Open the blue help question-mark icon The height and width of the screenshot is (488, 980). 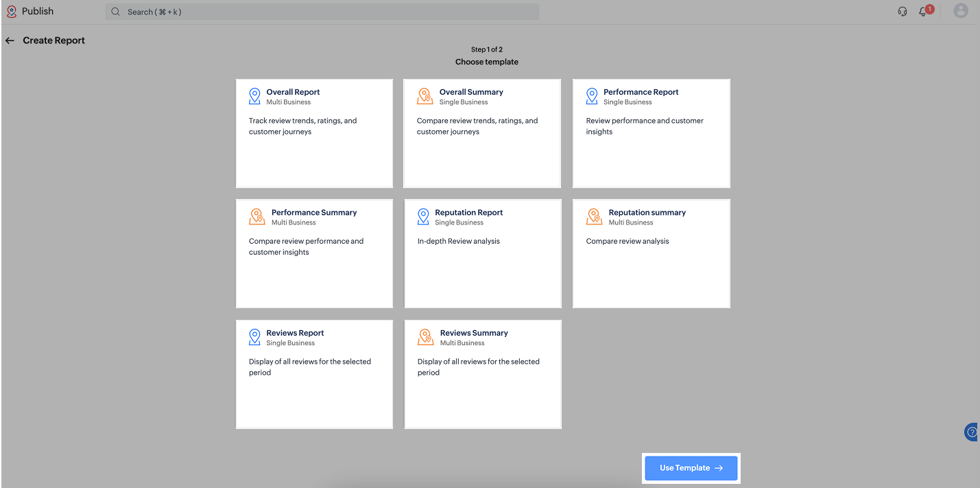[x=972, y=432]
